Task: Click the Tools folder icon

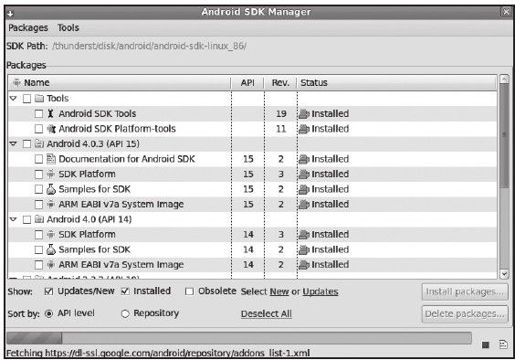Action: [x=39, y=98]
